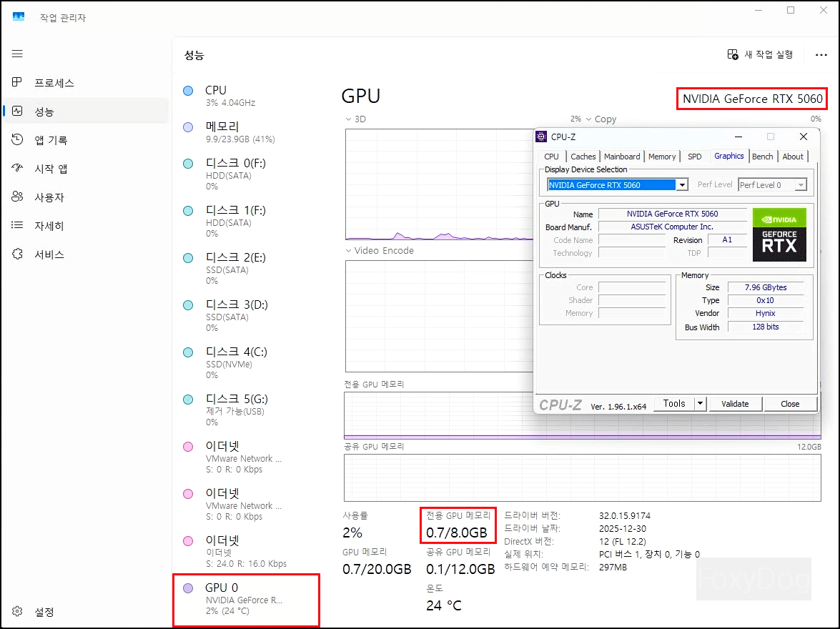Select Disk 1 (F:) HDD entry
The width and height of the screenshot is (840, 629).
coord(247,222)
